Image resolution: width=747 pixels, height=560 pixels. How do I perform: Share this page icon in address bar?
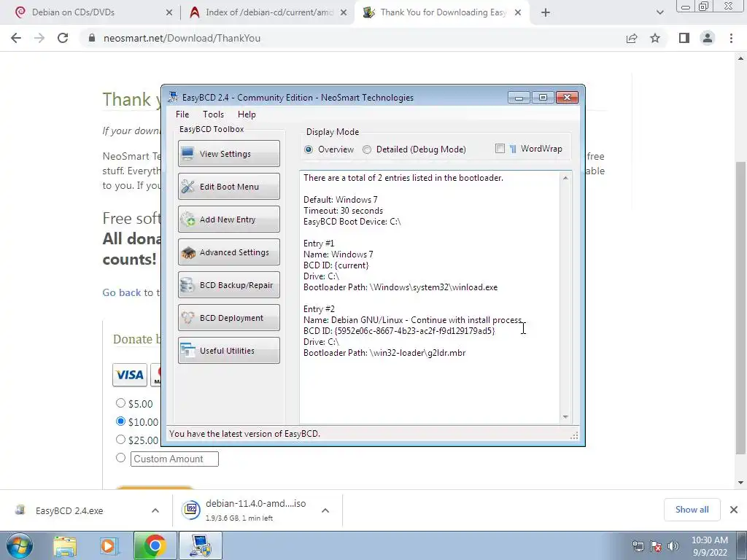[632, 38]
